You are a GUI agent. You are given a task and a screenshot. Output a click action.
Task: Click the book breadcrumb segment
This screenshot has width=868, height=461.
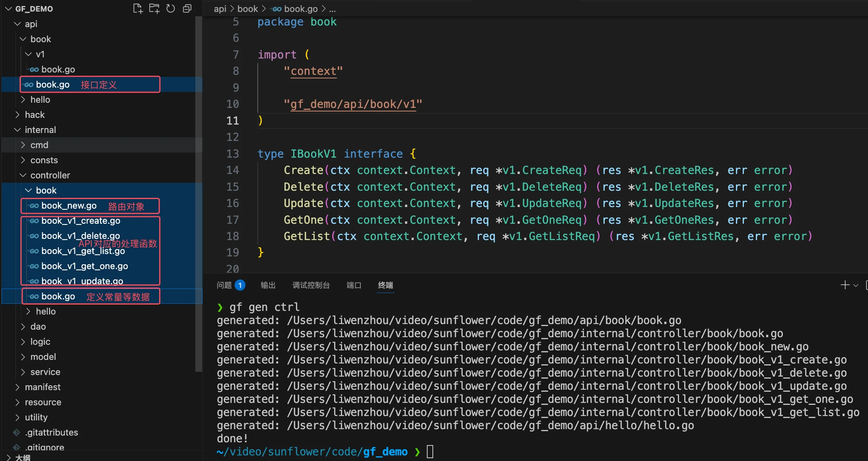247,9
